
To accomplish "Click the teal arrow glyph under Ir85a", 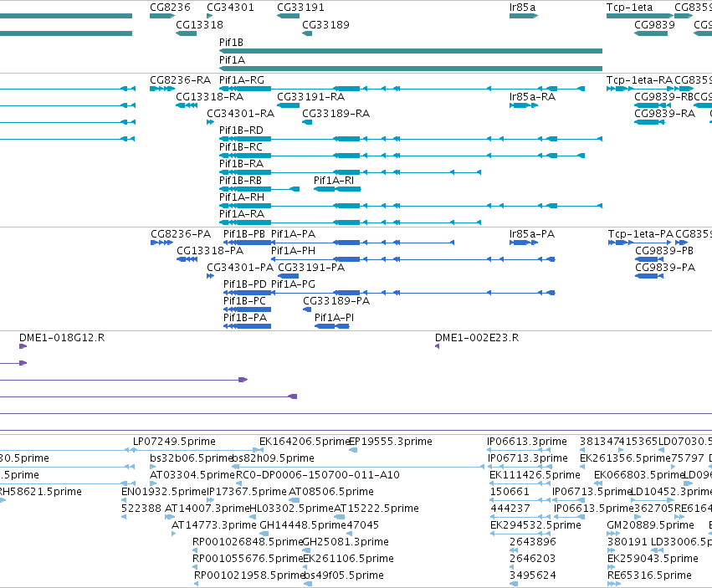I will point(524,16).
